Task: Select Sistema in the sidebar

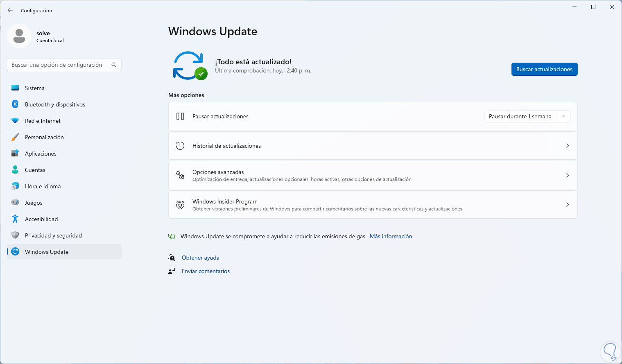Action: point(35,88)
